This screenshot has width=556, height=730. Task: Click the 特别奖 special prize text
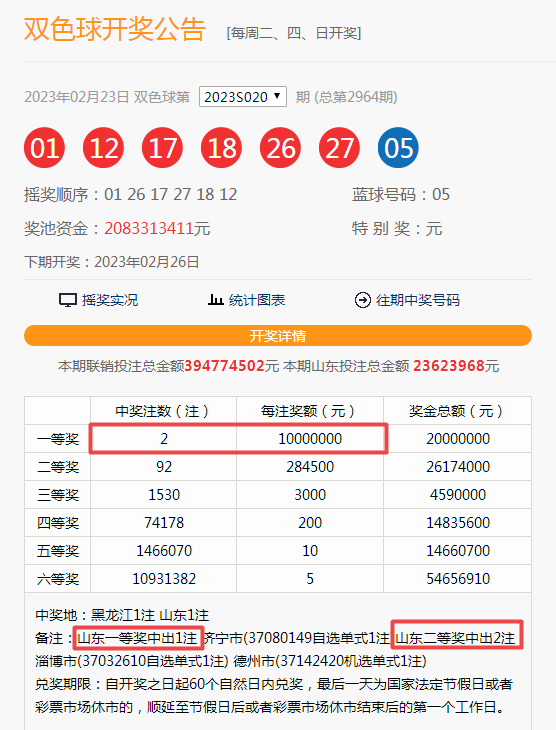point(397,229)
